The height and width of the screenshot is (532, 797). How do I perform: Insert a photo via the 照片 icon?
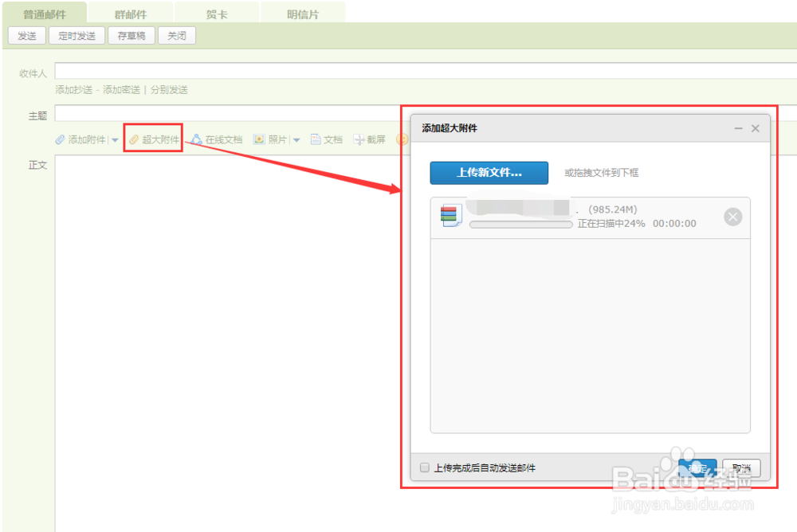[x=260, y=139]
